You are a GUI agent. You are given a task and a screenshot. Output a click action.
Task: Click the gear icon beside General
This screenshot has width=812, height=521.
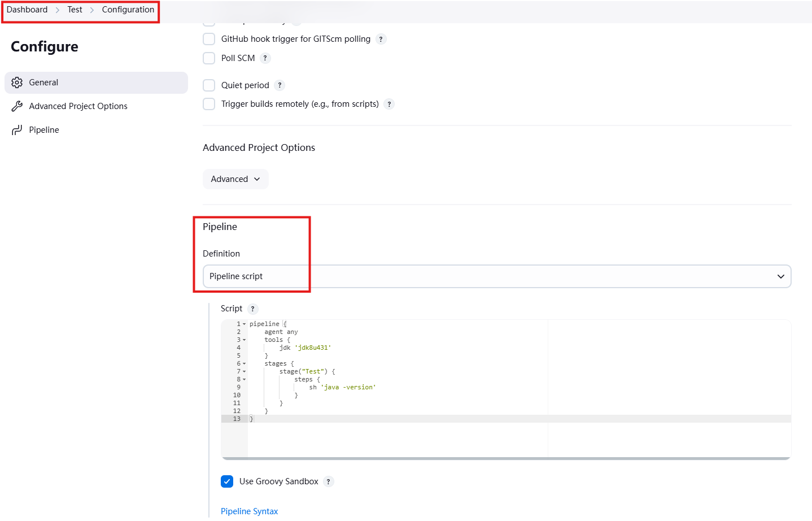tap(16, 82)
